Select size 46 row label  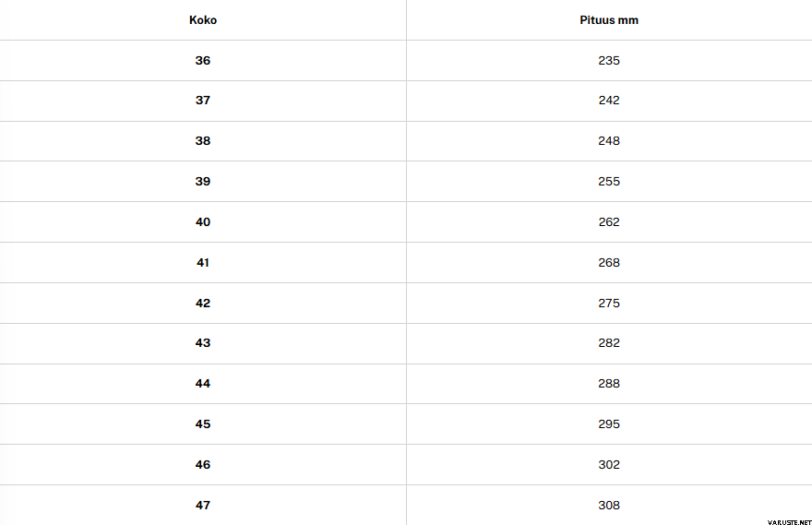(x=203, y=465)
